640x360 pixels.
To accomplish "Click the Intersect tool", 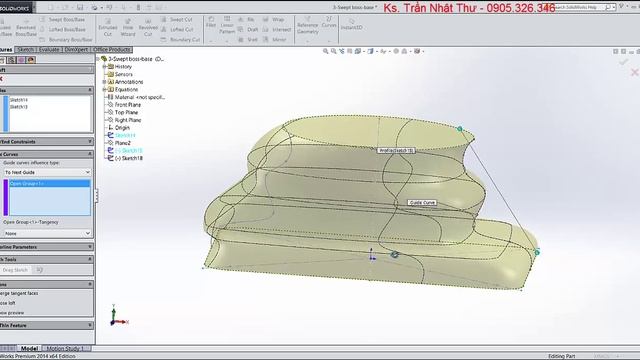I will pyautogui.click(x=277, y=29).
